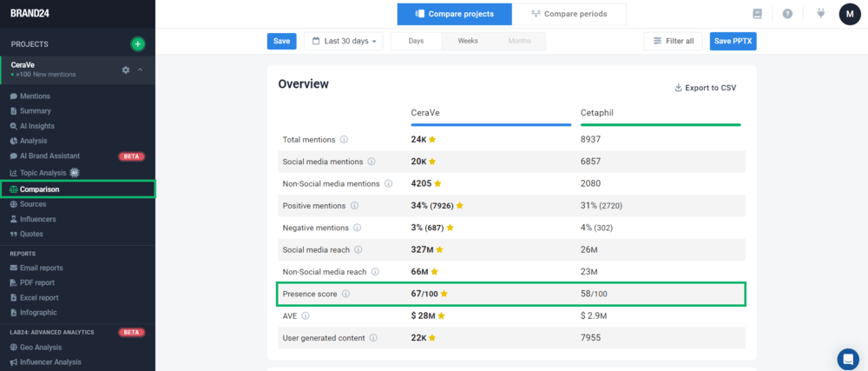The width and height of the screenshot is (868, 371).
Task: Open the help question mark icon
Action: coord(787,14)
